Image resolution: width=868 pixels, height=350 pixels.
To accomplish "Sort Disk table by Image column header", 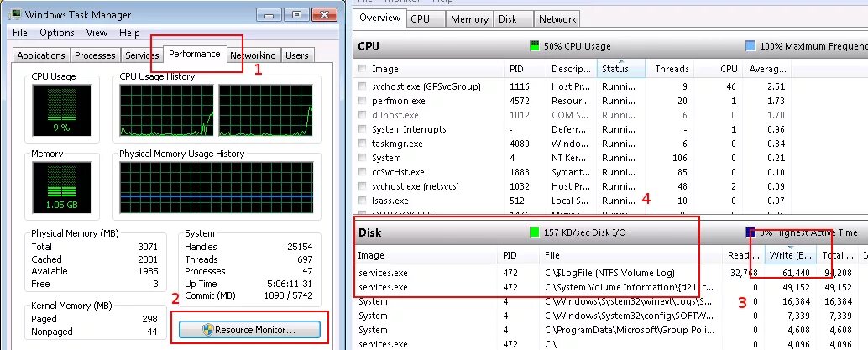I will pos(425,255).
